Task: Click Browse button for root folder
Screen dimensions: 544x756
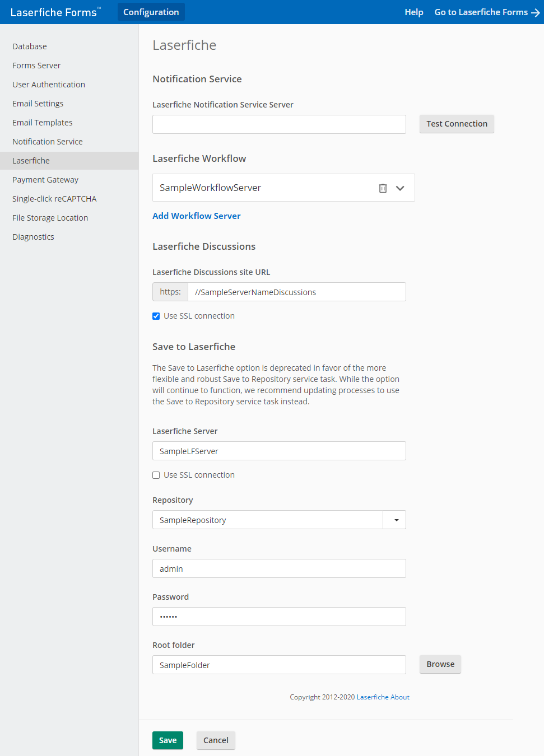Action: click(x=440, y=664)
